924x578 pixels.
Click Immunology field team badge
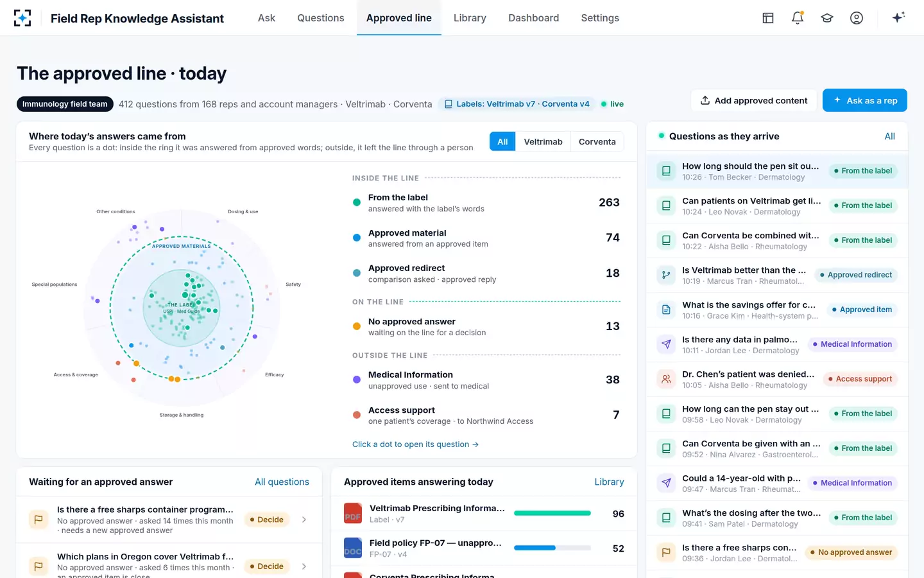click(x=65, y=104)
